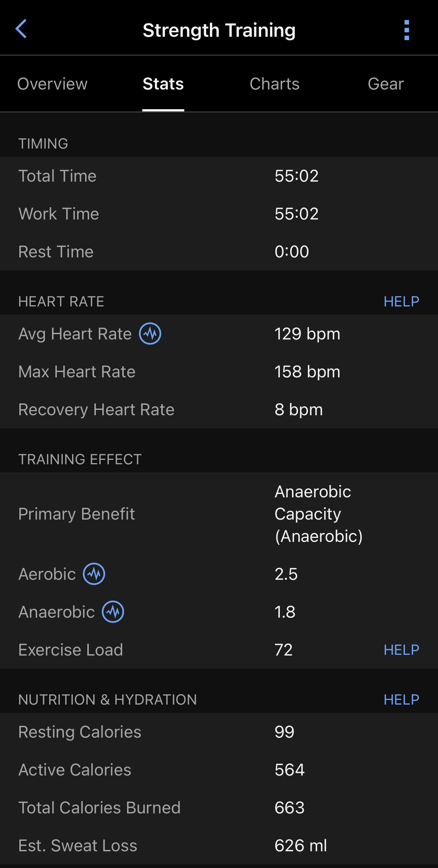Tap the Recovery Heart Rate row
This screenshot has height=868, width=438.
coord(219,410)
